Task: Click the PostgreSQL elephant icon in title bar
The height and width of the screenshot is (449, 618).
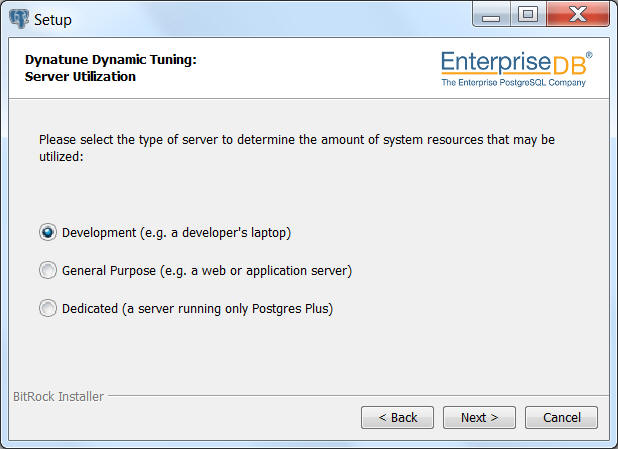Action: click(x=19, y=19)
